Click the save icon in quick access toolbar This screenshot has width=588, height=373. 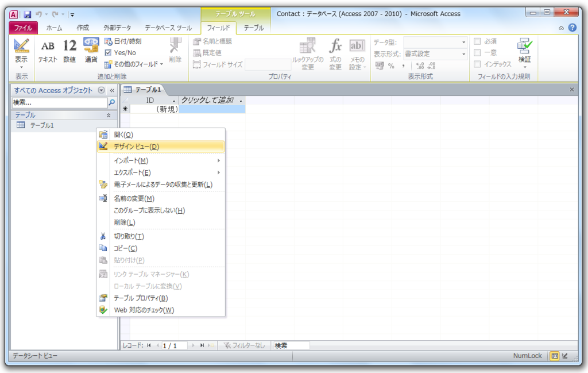point(28,14)
